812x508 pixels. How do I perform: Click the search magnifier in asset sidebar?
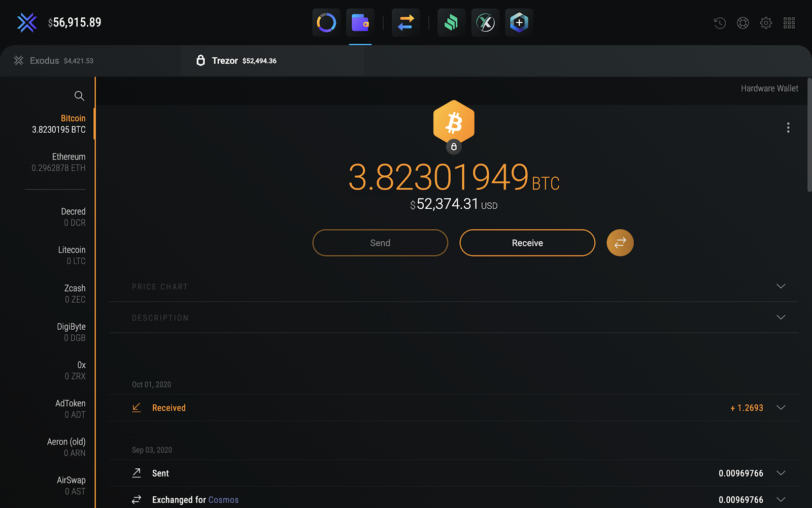click(x=79, y=96)
